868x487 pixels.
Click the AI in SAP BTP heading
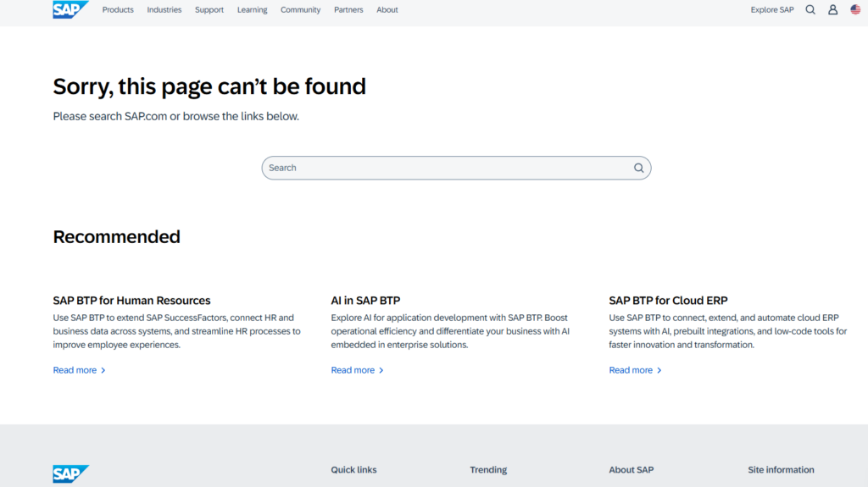pos(365,301)
